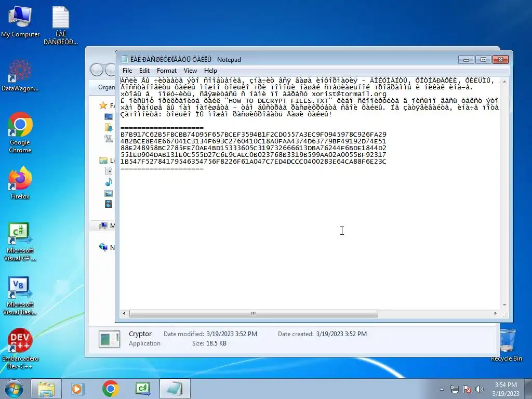Screen dimensions: 532x399
Task: Open Windows Explorer from taskbar
Action: (x=46, y=389)
